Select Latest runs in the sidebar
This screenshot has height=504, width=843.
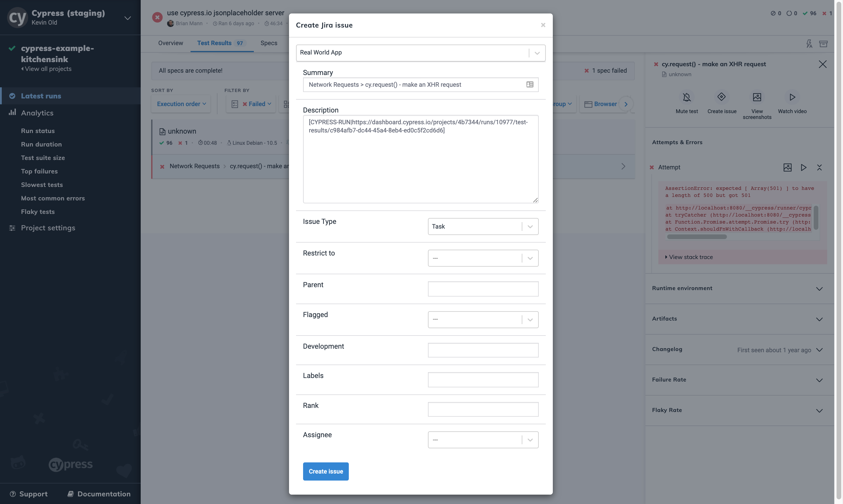click(x=41, y=96)
